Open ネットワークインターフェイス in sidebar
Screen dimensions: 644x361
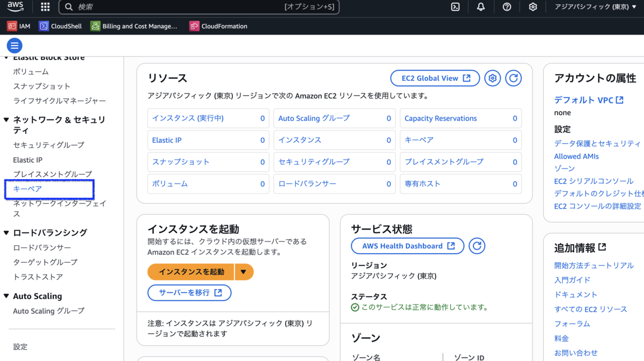point(59,209)
